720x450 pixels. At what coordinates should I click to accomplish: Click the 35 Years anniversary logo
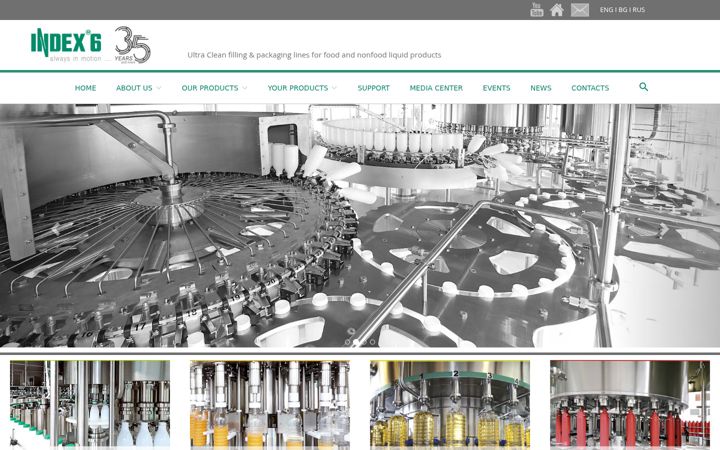[132, 45]
